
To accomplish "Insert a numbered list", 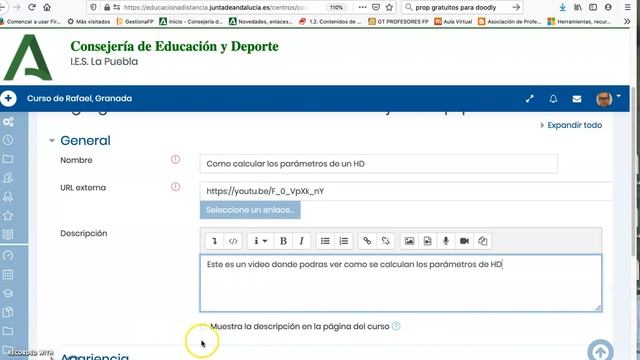I will 344,241.
